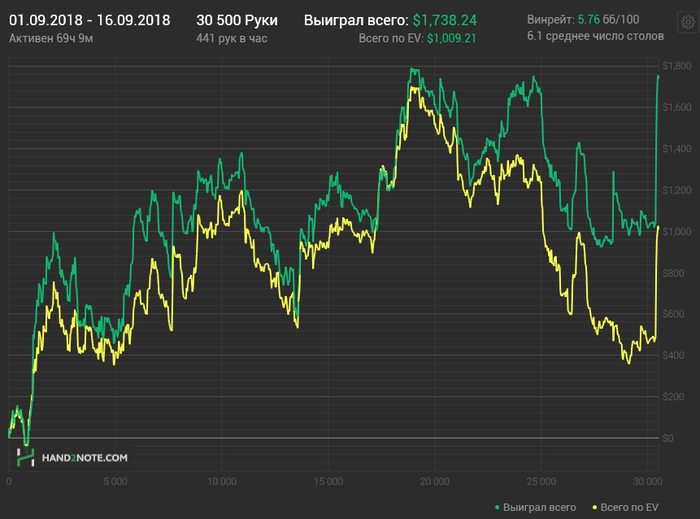Click the $1,000 y-axis label
The image size is (700, 519).
tap(676, 232)
